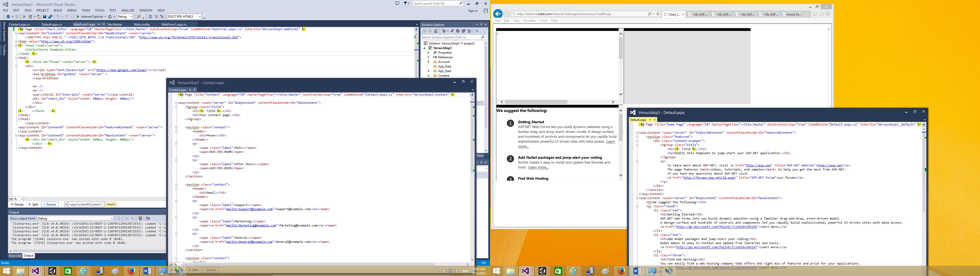Click the New Project icon in toolbar
The width and height of the screenshot is (980, 276).
pyautogui.click(x=30, y=17)
